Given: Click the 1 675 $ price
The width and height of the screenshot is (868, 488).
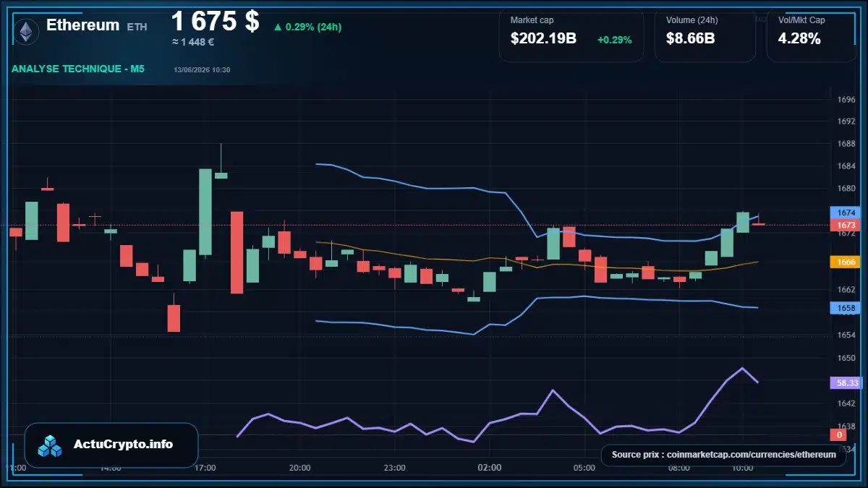Looking at the screenshot, I should (x=215, y=21).
